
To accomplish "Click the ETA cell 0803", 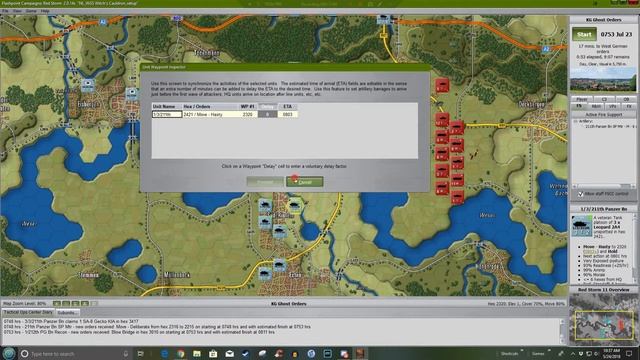I will pos(288,115).
